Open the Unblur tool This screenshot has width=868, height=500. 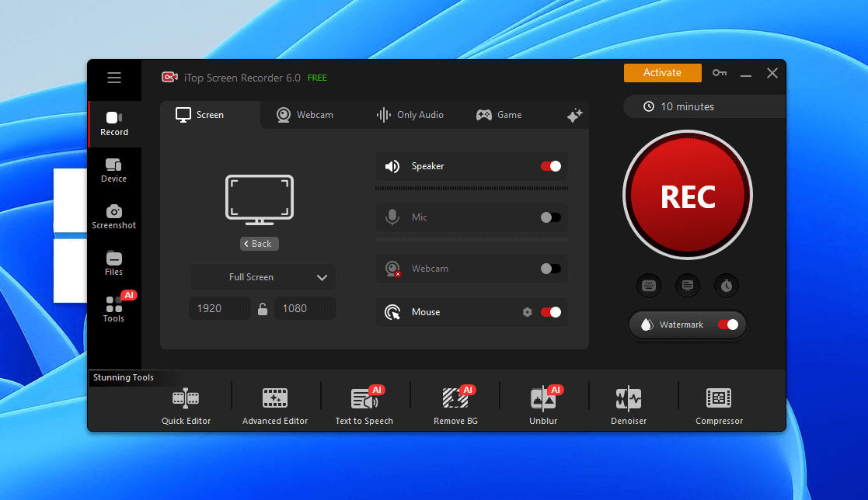[544, 407]
